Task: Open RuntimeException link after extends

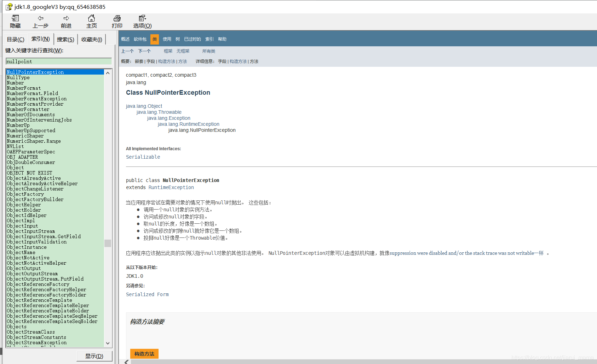Action: pos(171,187)
